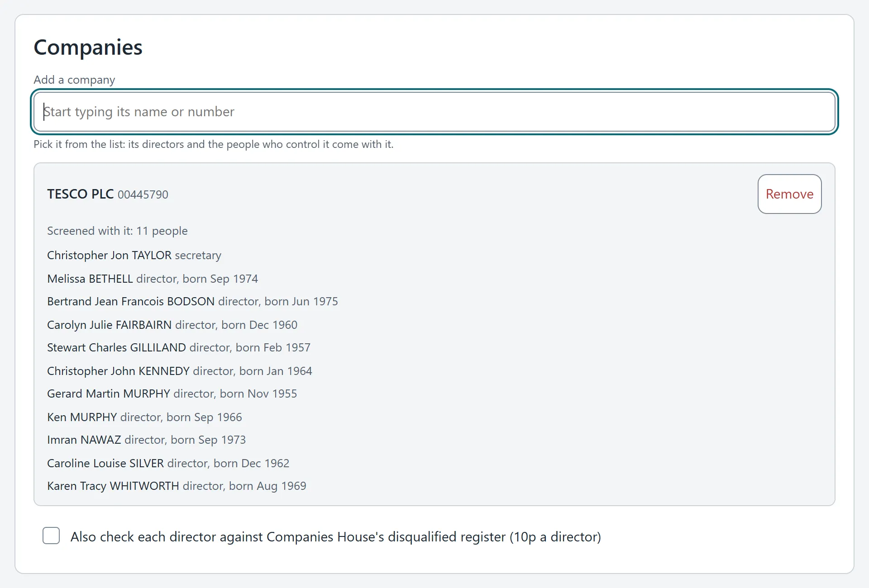Click the 'Screened with it: 11 people' line
Viewport: 869px width, 588px height.
coord(117,231)
